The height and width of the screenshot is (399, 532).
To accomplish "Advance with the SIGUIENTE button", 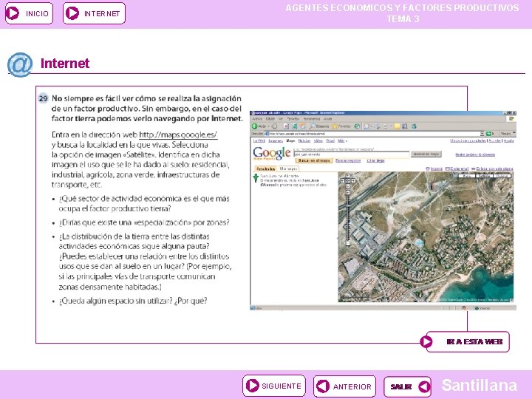I will 274,386.
